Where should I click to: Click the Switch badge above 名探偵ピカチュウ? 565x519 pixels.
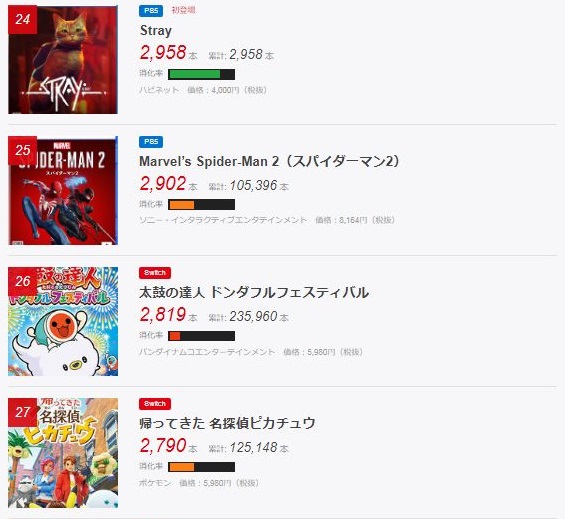(155, 404)
